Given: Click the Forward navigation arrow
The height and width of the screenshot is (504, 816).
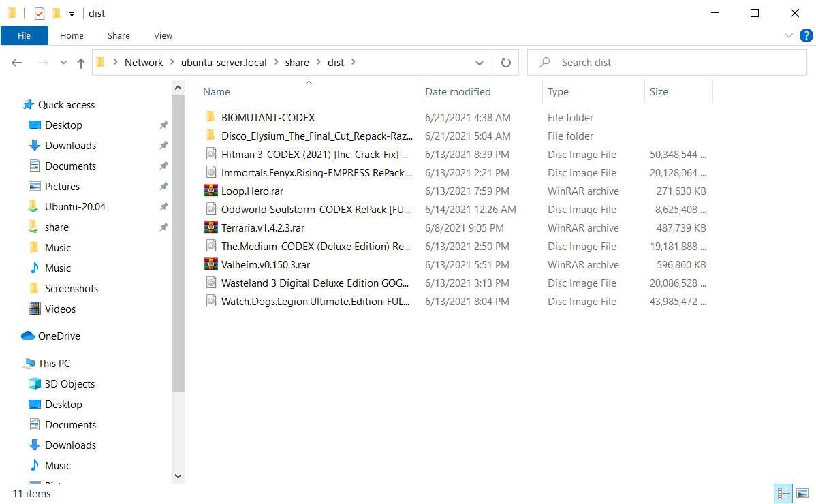Looking at the screenshot, I should pos(43,63).
